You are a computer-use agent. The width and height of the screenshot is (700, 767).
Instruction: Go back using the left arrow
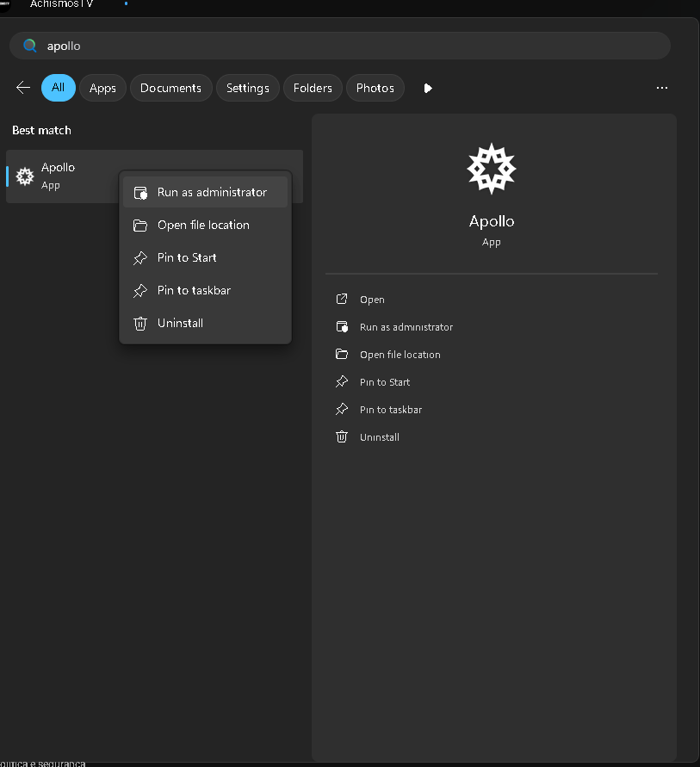(23, 88)
